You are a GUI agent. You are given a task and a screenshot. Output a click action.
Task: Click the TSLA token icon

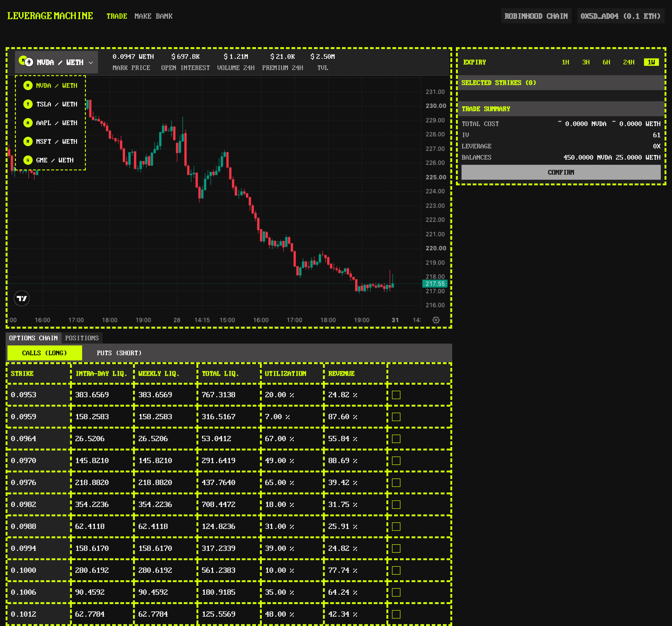28,104
